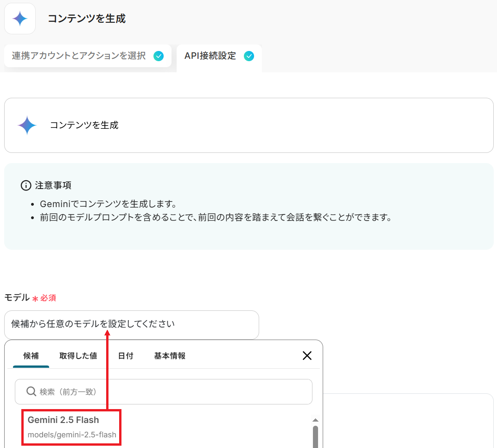Open the 日付 tab
The height and width of the screenshot is (448, 497).
coord(126,356)
